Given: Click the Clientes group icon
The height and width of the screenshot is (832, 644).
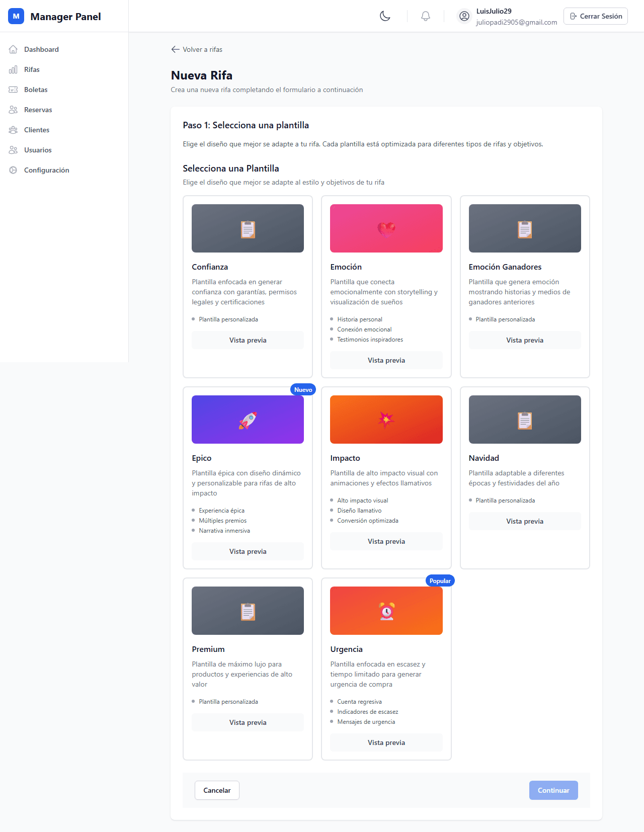Looking at the screenshot, I should 13,130.
